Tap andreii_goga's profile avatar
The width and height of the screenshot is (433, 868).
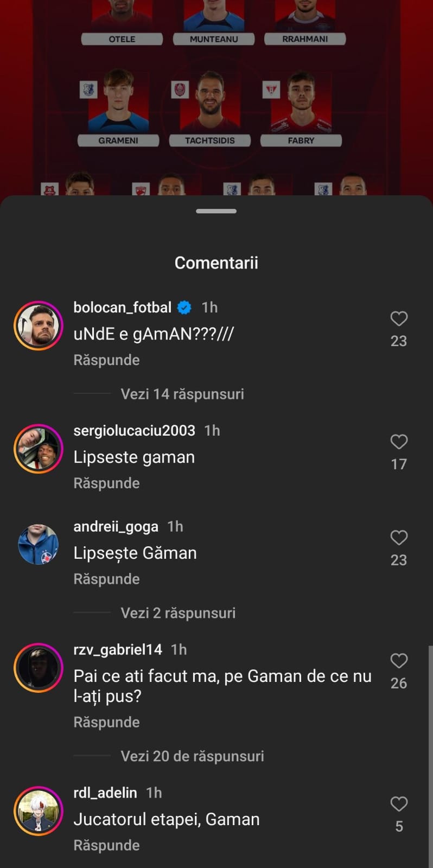tap(39, 544)
